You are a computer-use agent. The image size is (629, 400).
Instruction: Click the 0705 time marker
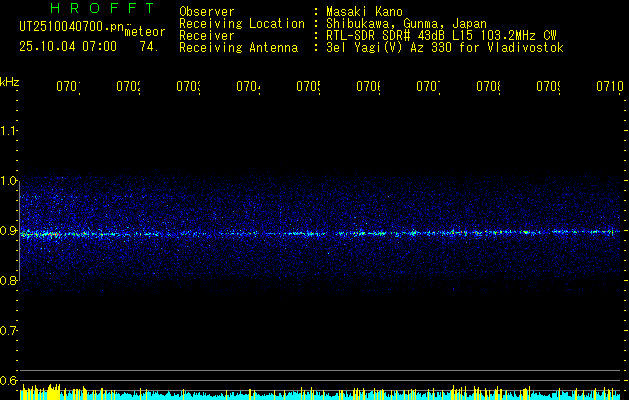click(308, 87)
